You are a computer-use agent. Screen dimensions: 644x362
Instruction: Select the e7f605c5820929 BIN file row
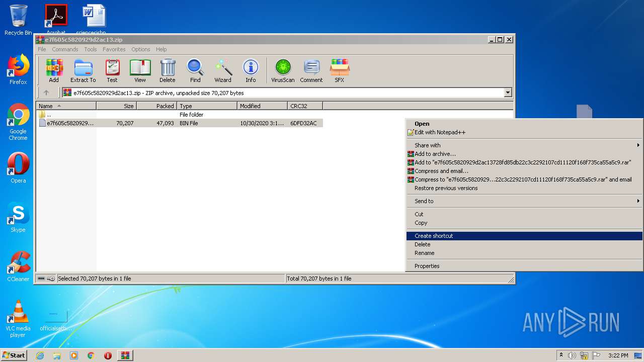(180, 123)
